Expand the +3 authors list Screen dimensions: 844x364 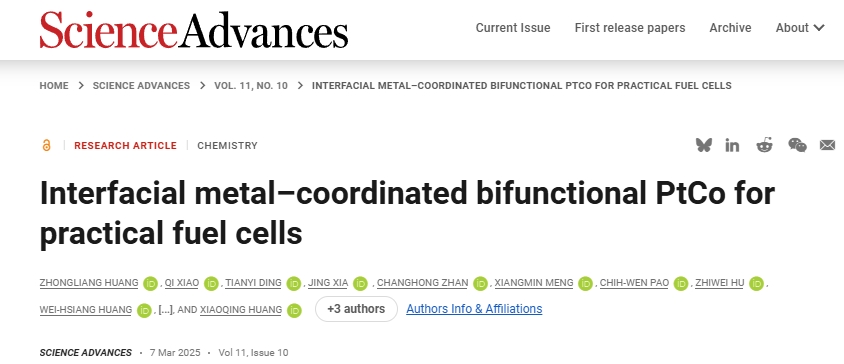click(x=356, y=309)
